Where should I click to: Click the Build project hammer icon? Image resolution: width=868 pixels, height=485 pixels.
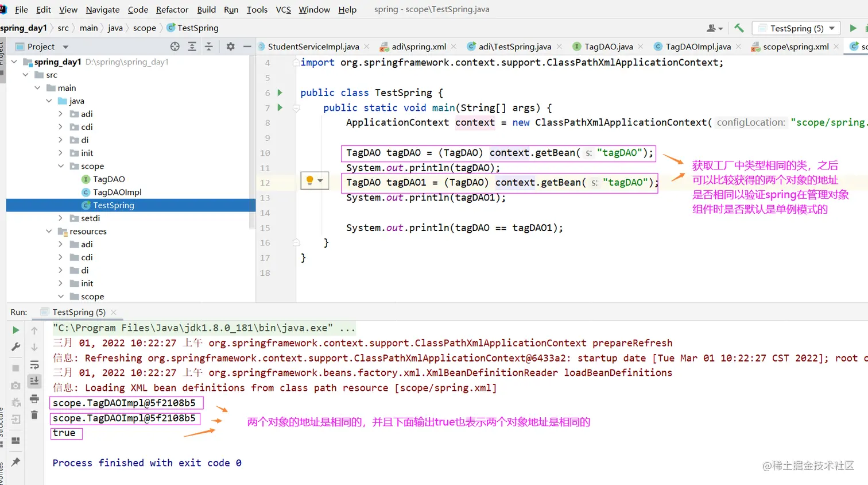[x=739, y=28]
